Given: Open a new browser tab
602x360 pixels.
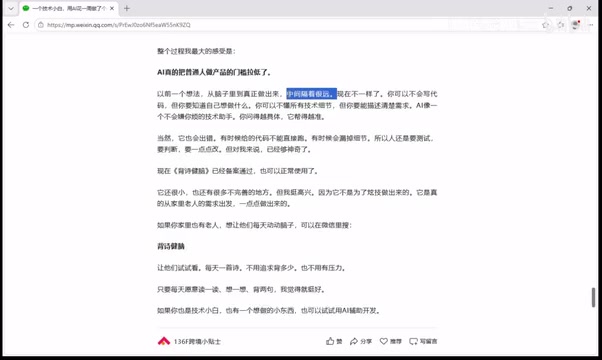Looking at the screenshot, I should click(127, 8).
